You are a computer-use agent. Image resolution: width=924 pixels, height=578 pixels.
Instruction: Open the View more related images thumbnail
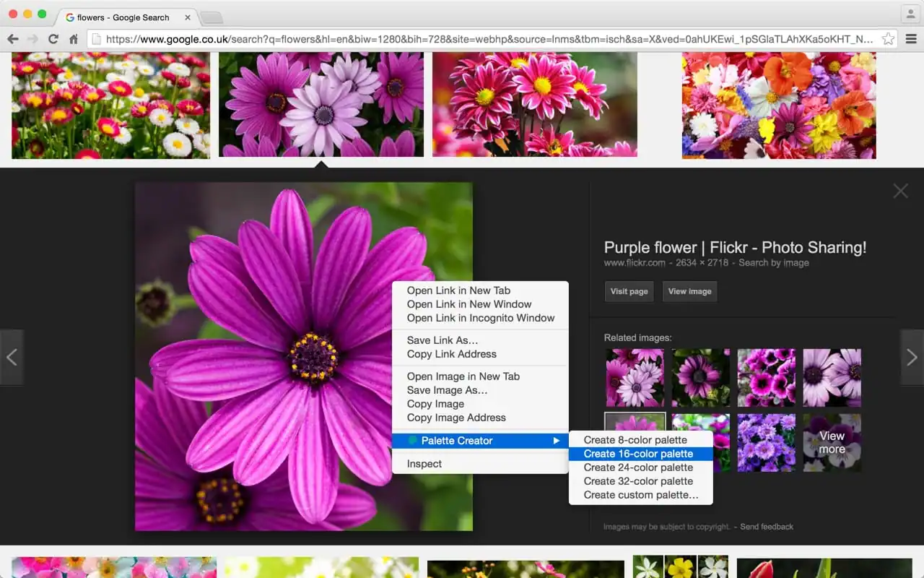(x=832, y=442)
